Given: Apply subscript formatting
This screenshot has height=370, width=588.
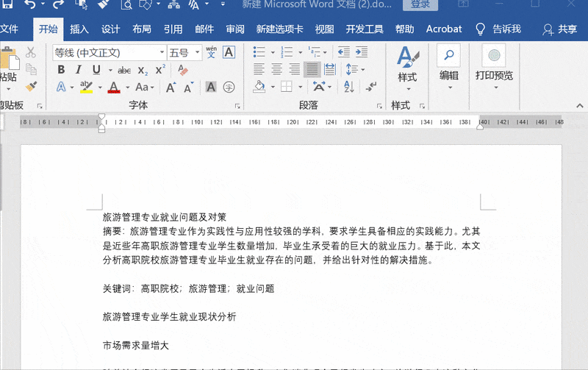Looking at the screenshot, I should point(143,71).
